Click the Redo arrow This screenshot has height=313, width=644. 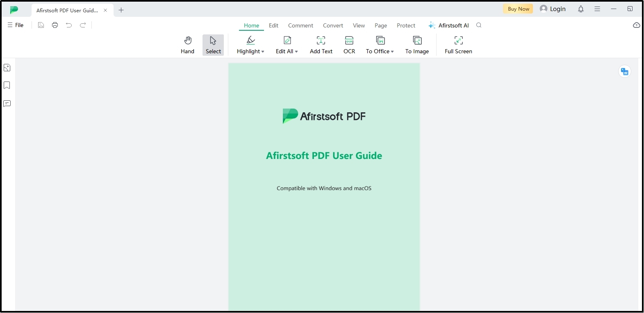pos(83,25)
